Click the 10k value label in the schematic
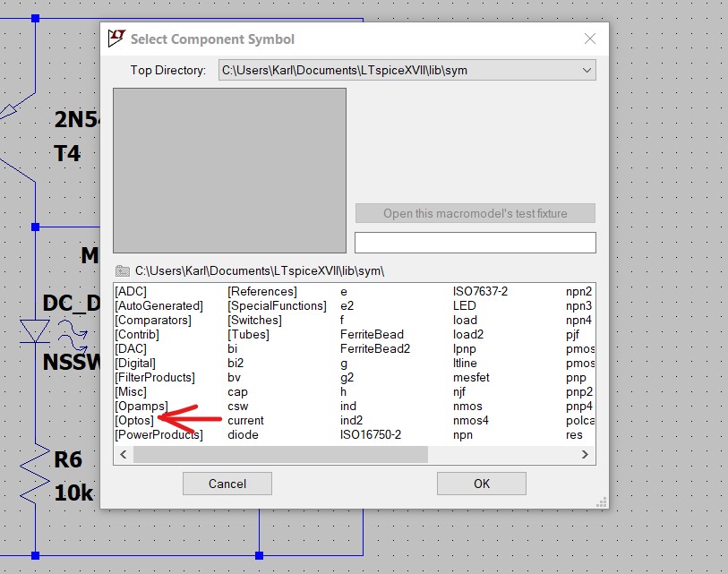The width and height of the screenshot is (728, 574). pyautogui.click(x=73, y=493)
